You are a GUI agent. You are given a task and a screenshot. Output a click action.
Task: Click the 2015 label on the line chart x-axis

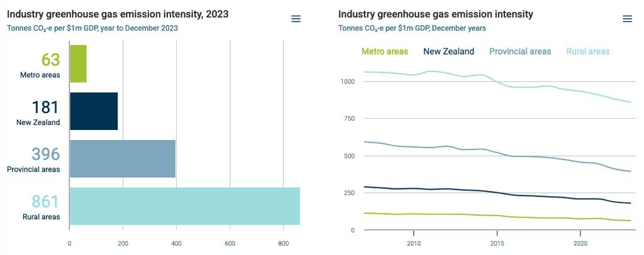tap(497, 243)
